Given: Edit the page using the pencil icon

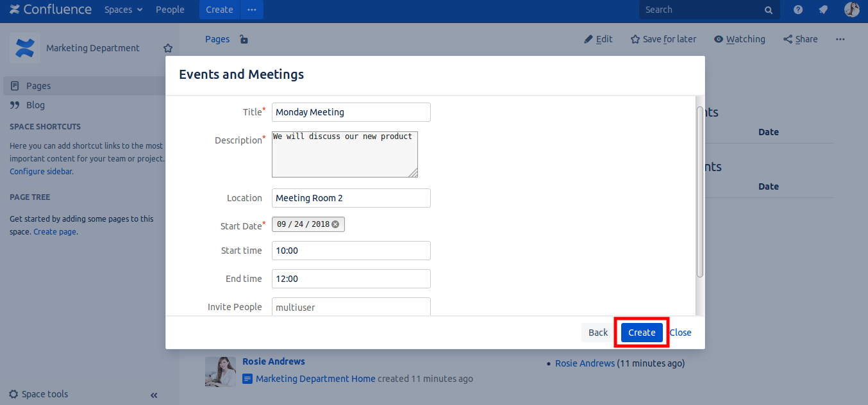Looking at the screenshot, I should (x=589, y=39).
